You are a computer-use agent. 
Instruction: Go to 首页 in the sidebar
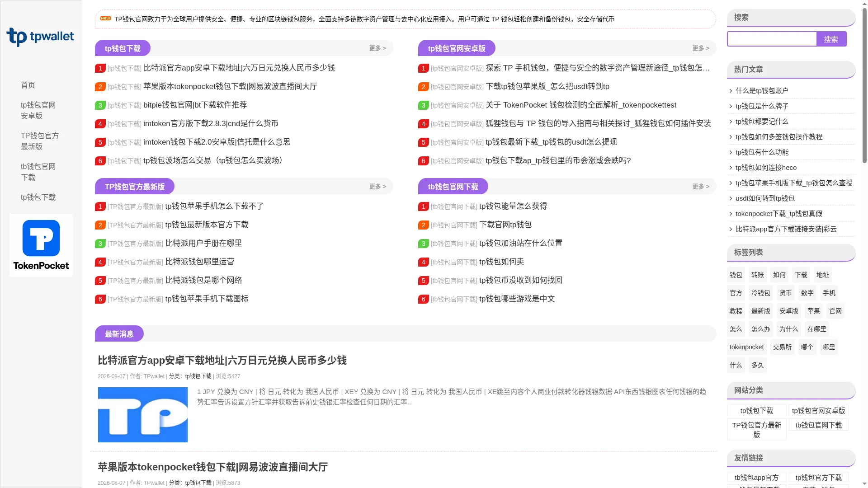point(28,85)
